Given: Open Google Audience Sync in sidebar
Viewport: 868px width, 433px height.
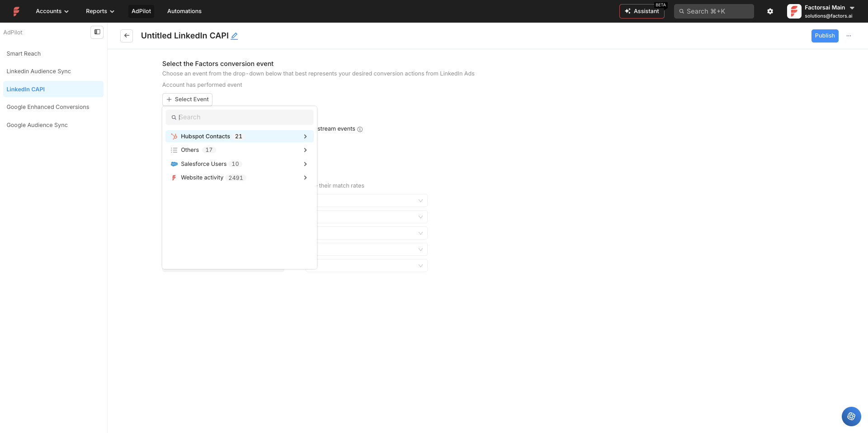Looking at the screenshot, I should tap(53, 125).
